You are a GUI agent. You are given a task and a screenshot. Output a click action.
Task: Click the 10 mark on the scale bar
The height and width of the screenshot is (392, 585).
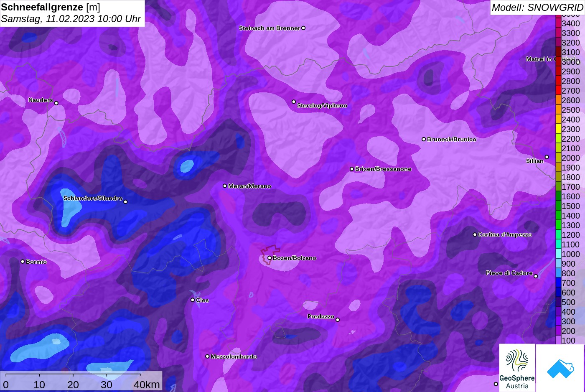[39, 384]
